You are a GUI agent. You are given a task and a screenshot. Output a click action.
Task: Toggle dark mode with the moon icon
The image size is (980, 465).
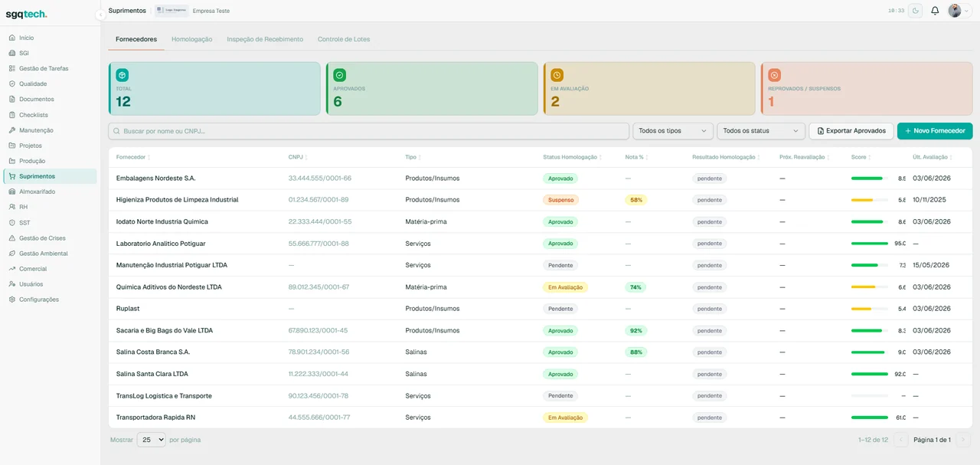[x=915, y=11]
